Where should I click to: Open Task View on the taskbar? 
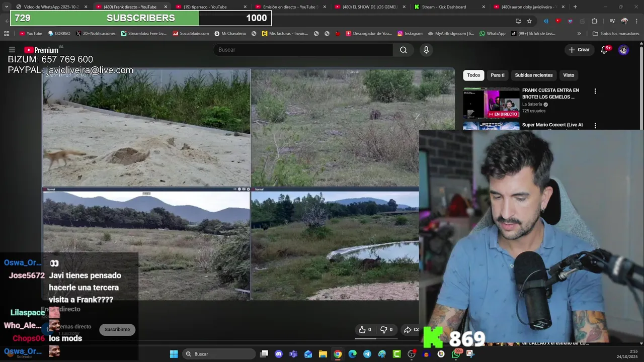[264, 354]
